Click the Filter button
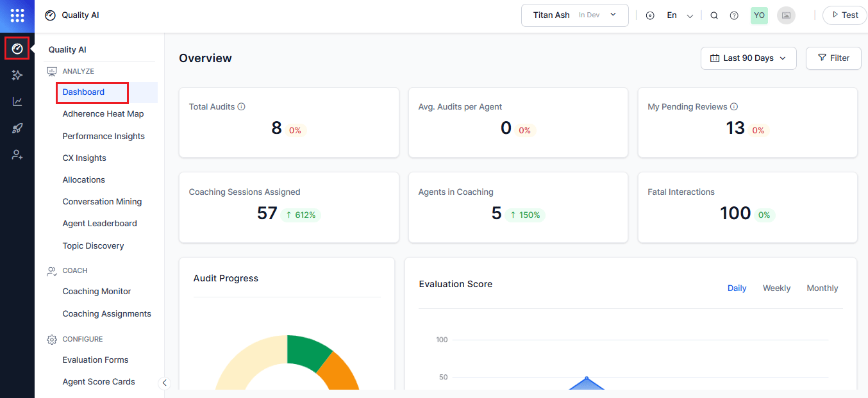Image resolution: width=868 pixels, height=398 pixels. click(833, 58)
